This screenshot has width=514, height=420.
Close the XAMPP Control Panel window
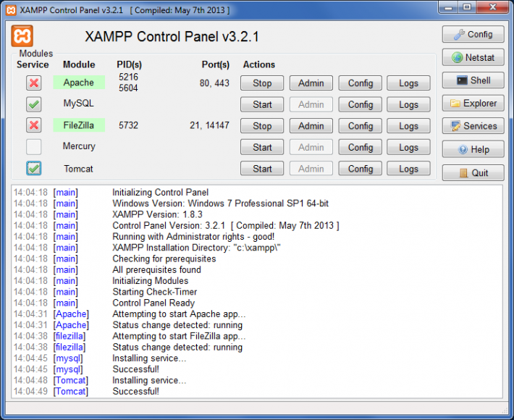[x=492, y=7]
